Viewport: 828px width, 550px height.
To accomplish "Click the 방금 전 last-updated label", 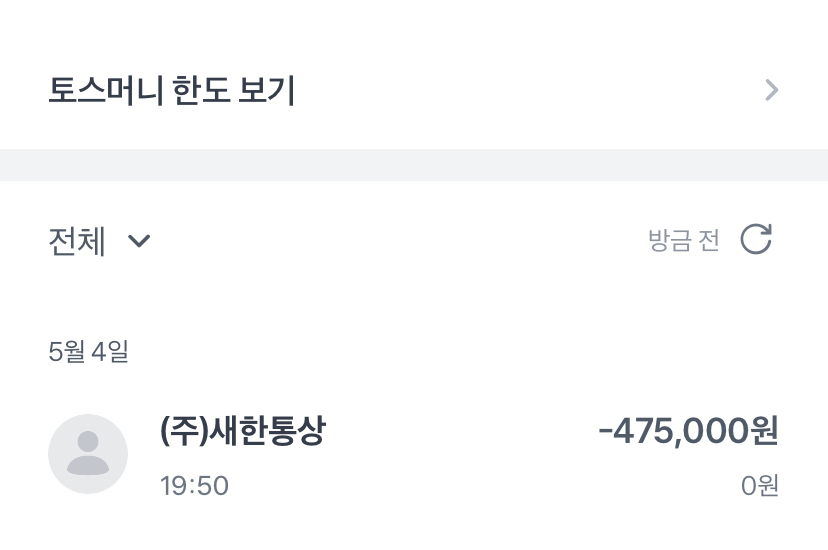I will 684,240.
